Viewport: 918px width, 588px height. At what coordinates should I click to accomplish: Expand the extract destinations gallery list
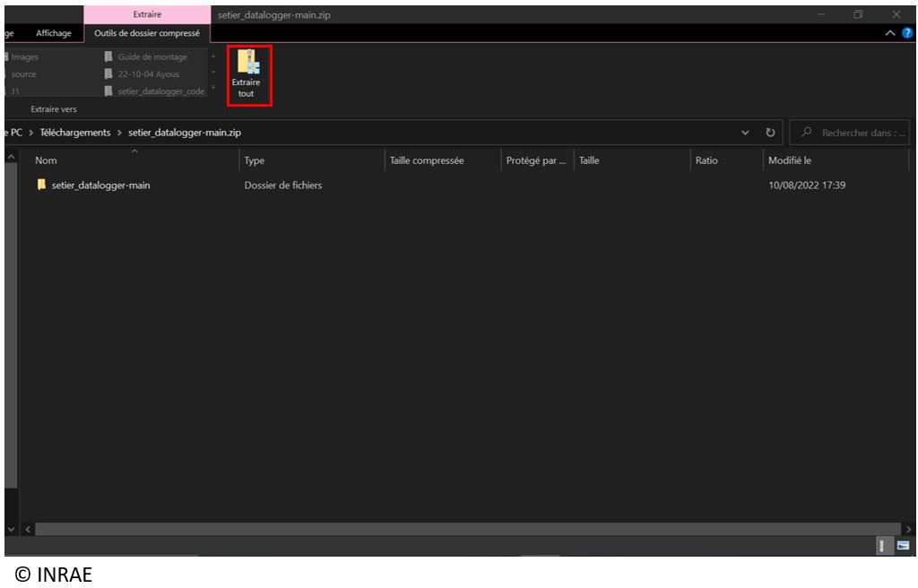point(214,91)
